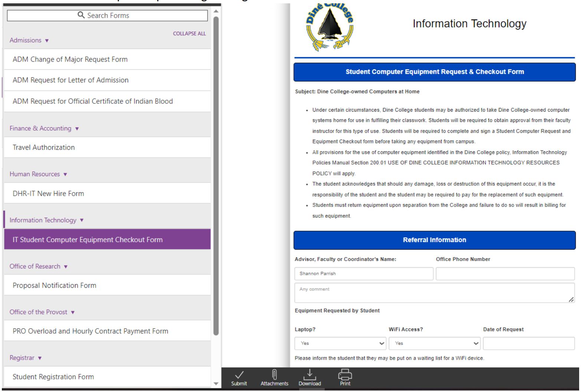Click the Any comment text area
The width and height of the screenshot is (581, 392).
coord(434,293)
